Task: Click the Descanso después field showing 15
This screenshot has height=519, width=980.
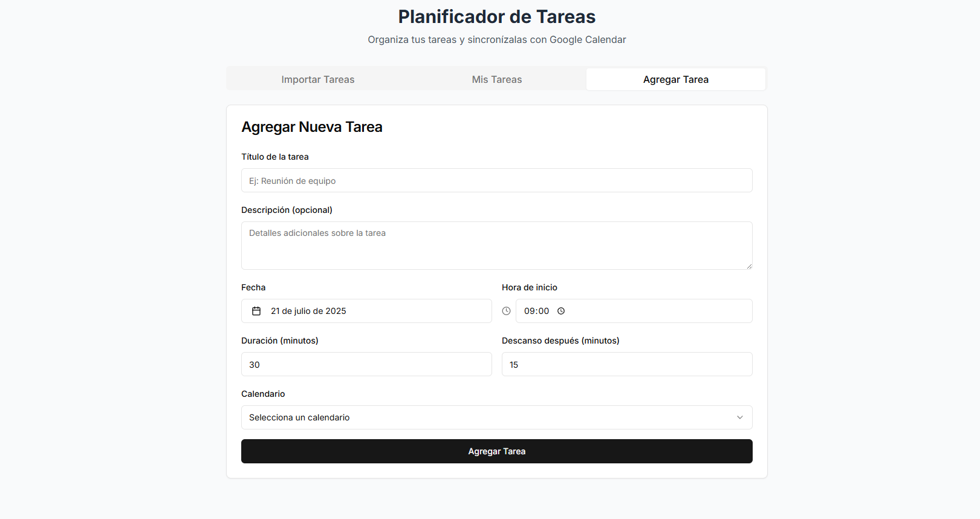Action: click(x=627, y=364)
